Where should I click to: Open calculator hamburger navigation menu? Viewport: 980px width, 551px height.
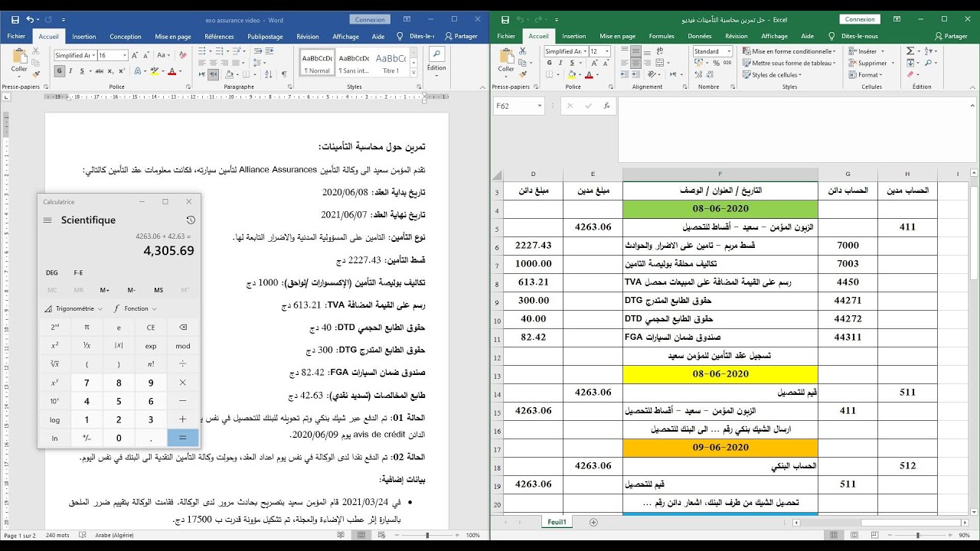coord(47,220)
